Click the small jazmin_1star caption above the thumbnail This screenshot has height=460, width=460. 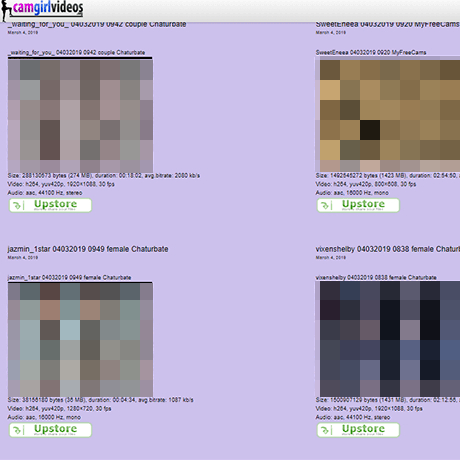coord(69,277)
